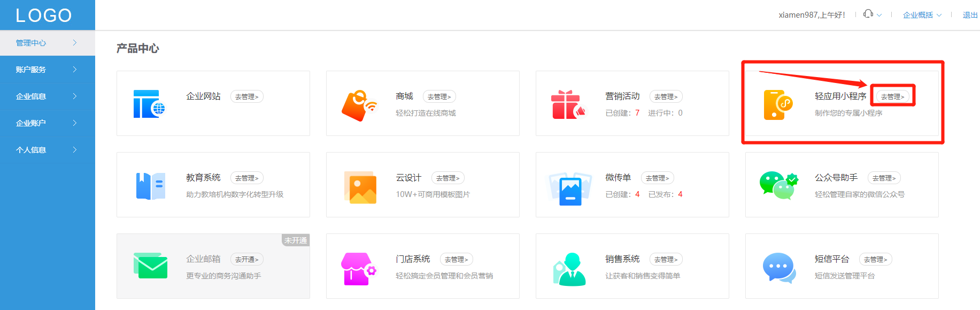This screenshot has height=310, width=980.
Task: Expand the 账户服务 chevron arrow
Action: click(75, 70)
